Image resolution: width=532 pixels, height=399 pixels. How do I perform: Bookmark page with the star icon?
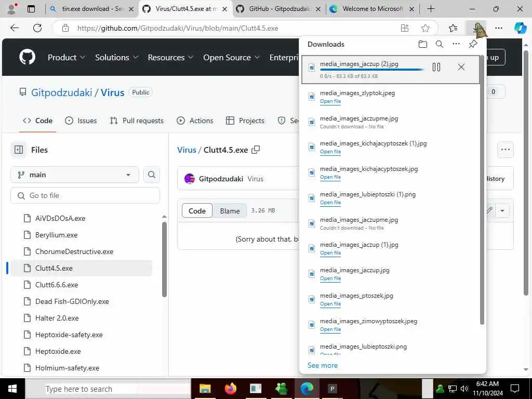(425, 28)
